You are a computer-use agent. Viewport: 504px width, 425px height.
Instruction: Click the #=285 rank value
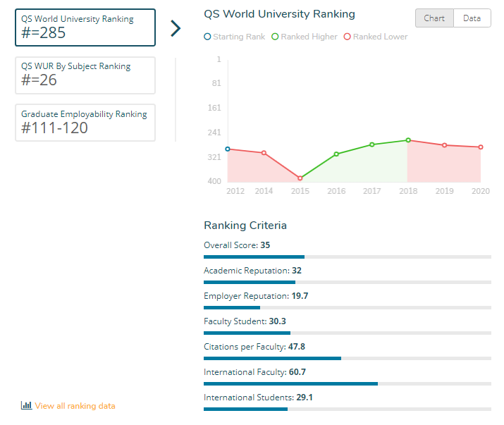pos(44,33)
